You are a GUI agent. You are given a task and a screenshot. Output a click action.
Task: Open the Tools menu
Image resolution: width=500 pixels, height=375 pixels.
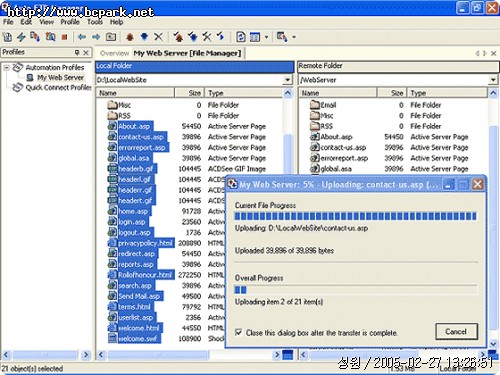(x=95, y=22)
